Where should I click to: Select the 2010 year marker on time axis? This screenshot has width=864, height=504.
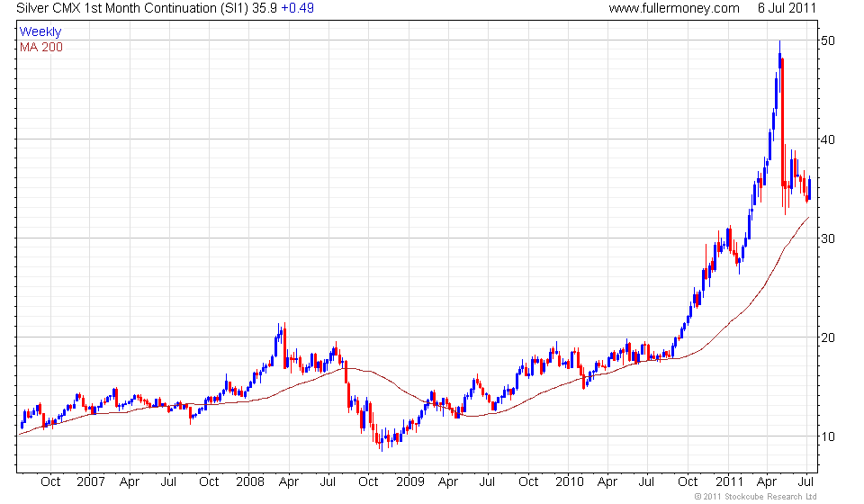[x=569, y=481]
